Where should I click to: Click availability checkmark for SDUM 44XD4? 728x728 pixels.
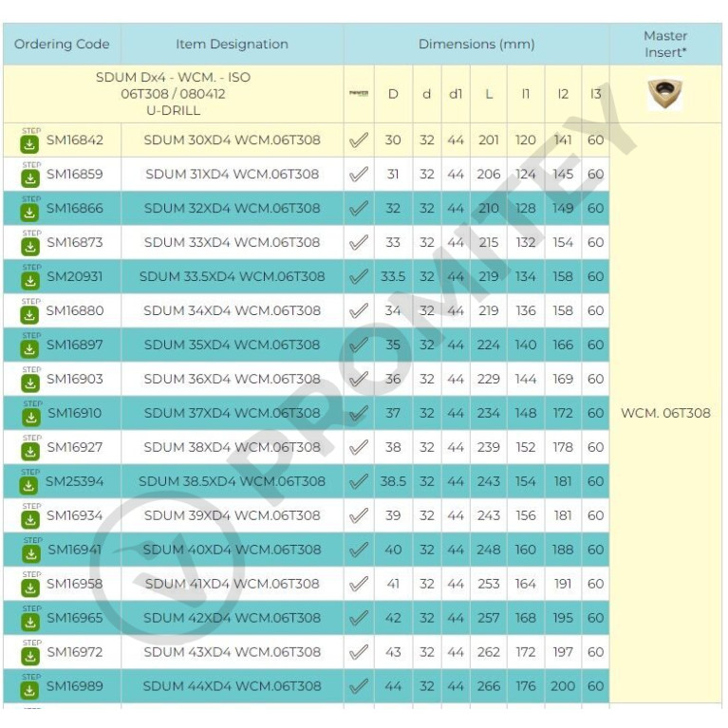tap(359, 685)
